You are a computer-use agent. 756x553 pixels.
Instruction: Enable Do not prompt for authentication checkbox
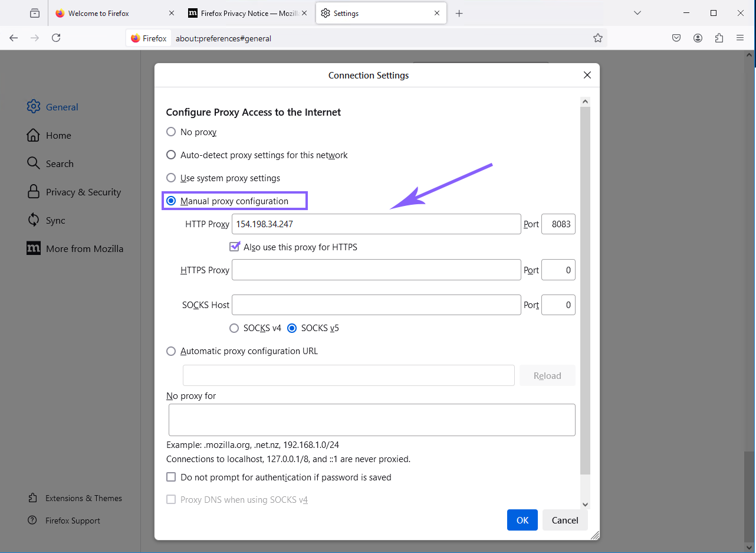(171, 477)
